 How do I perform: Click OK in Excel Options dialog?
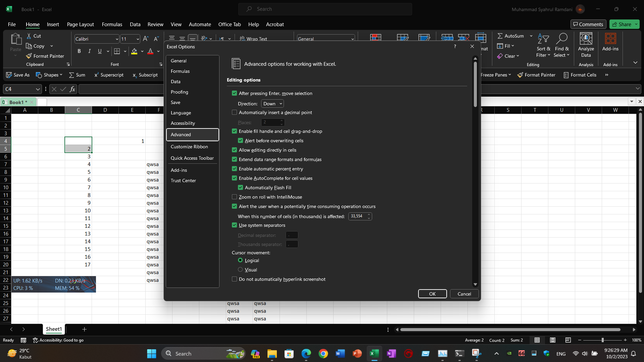point(432,294)
